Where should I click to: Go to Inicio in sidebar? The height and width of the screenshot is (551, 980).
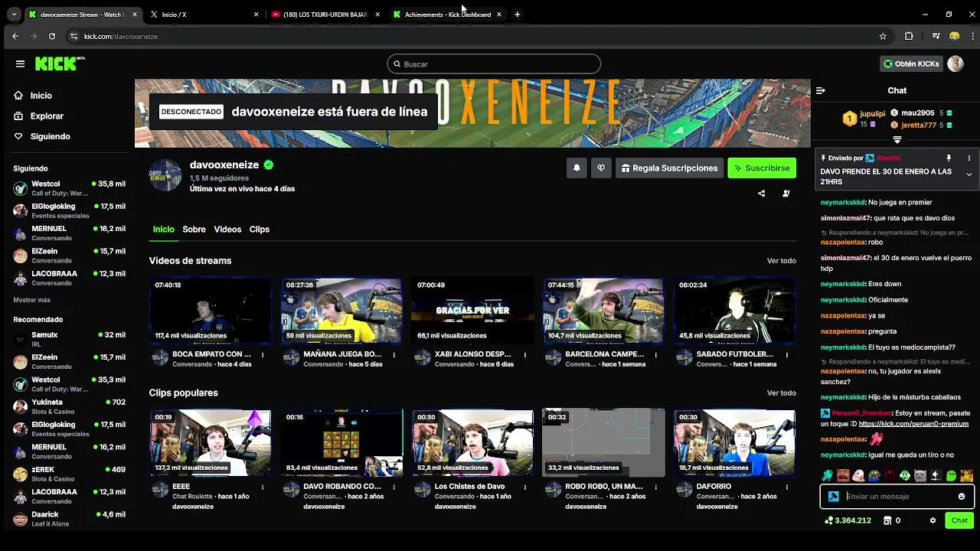click(x=41, y=96)
